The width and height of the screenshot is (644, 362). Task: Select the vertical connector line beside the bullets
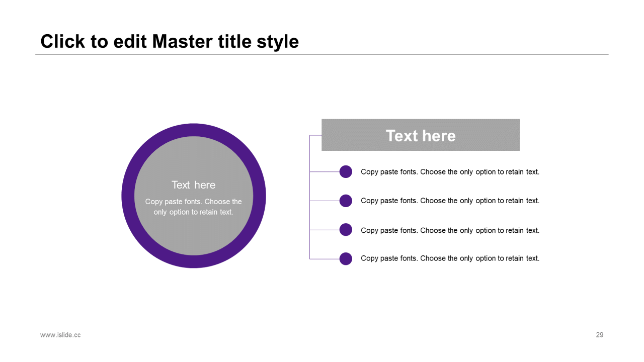[309, 215]
